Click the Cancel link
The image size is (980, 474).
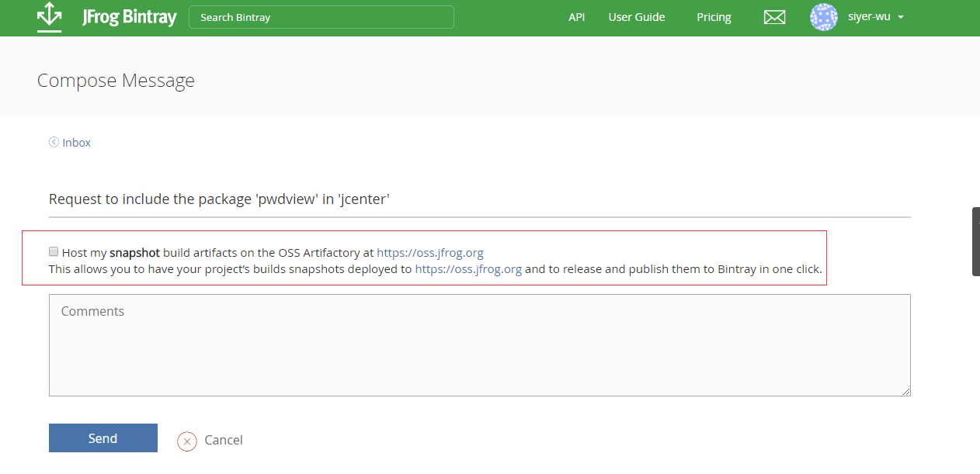pos(224,440)
